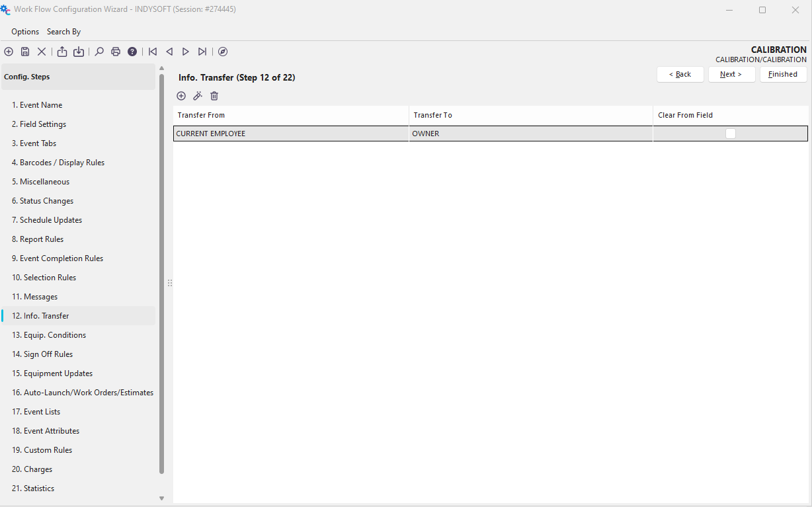Toggle Clear From Field checkbox for CURRENT EMPLOYEE

(x=730, y=134)
